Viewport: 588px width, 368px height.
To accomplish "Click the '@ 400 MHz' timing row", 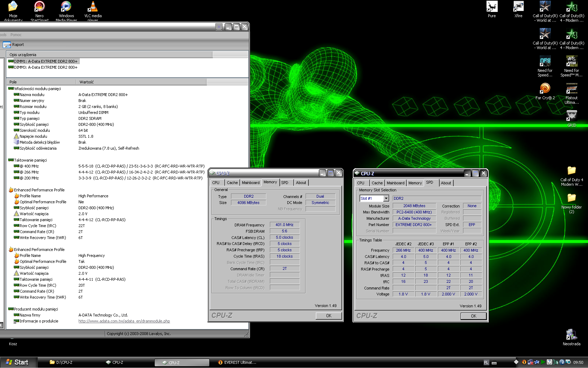I will click(109, 166).
